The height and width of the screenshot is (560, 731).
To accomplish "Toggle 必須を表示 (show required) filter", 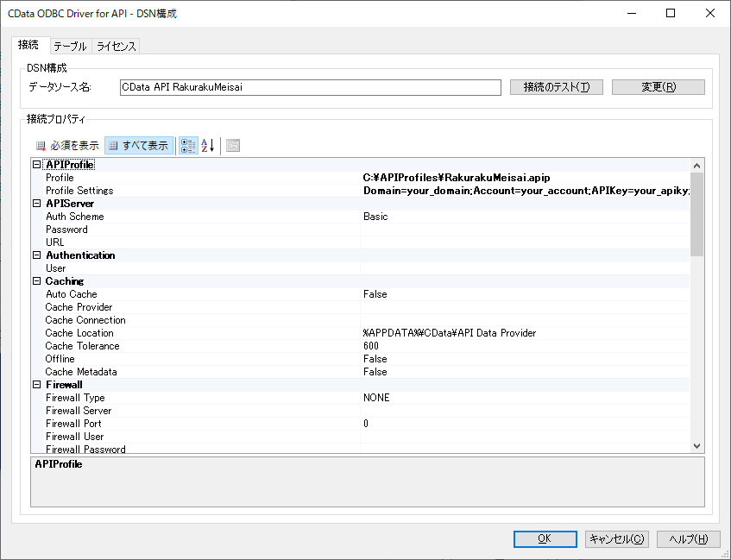I will [67, 146].
